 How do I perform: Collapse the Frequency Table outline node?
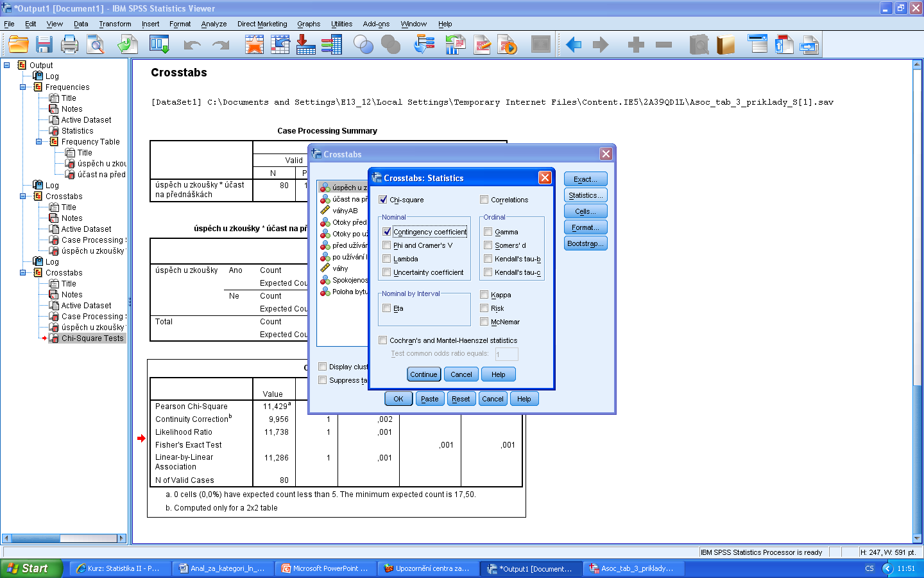39,141
